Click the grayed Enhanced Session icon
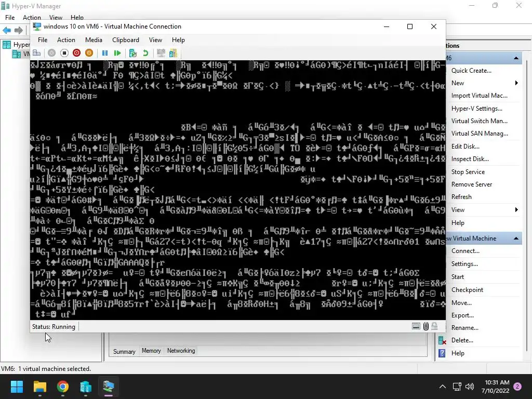Viewport: 532px width, 399px height. pyautogui.click(x=161, y=53)
